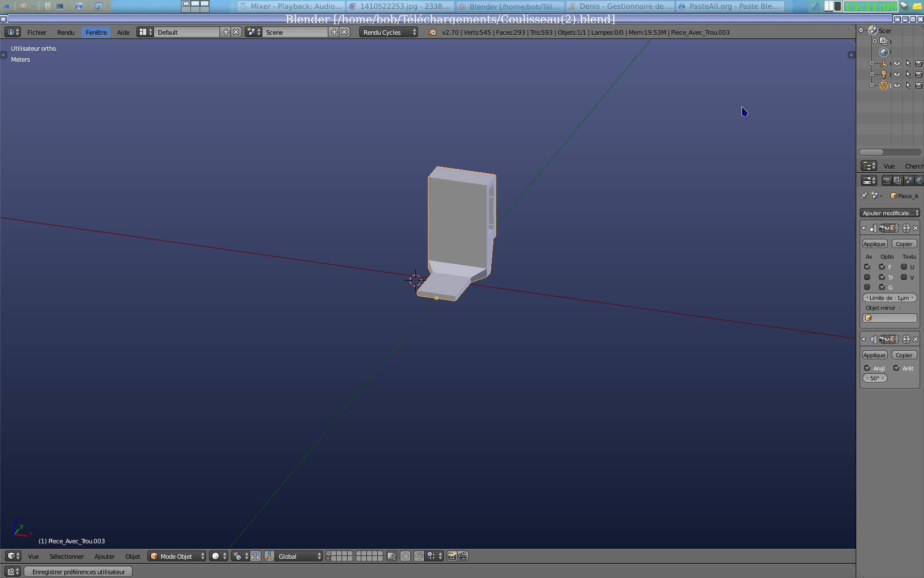Enable the U texture checkbox in mirror modifier
The width and height of the screenshot is (924, 578).
point(904,267)
